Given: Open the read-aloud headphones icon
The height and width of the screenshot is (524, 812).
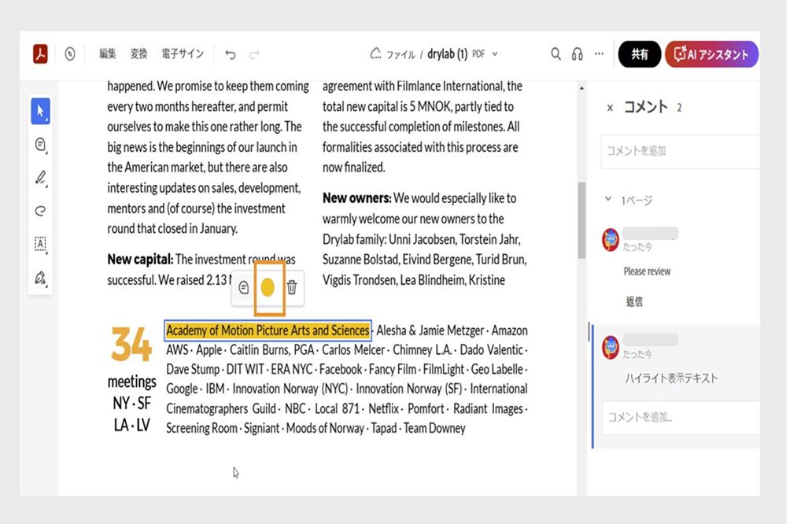Looking at the screenshot, I should coord(577,54).
